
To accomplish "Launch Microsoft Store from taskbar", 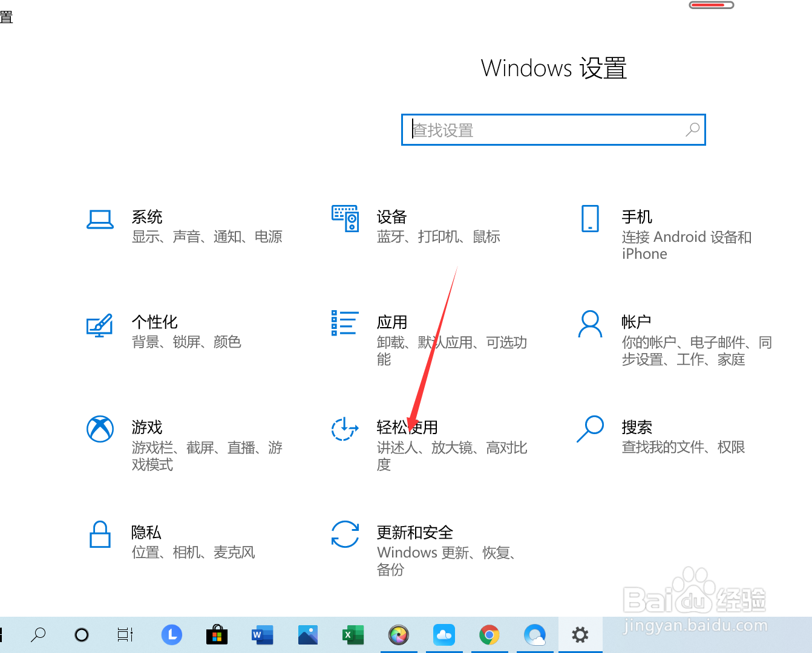I will (217, 635).
